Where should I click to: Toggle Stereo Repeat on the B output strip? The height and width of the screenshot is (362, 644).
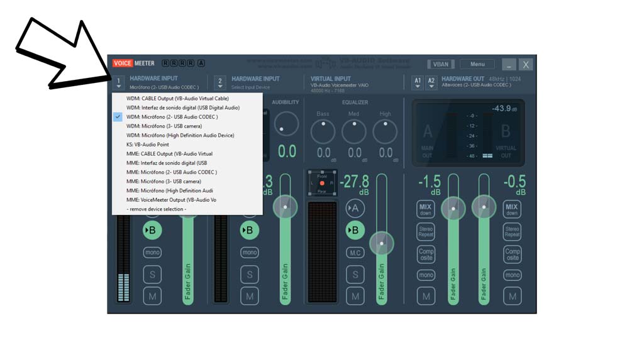click(512, 231)
